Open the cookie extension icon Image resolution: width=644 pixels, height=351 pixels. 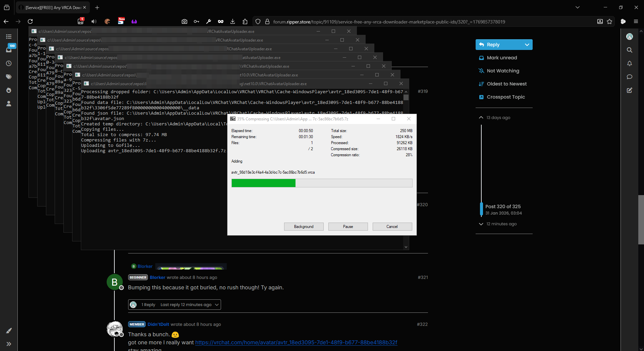107,21
